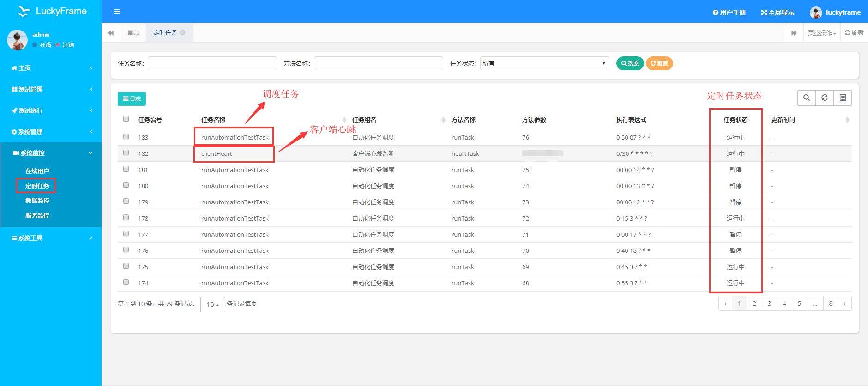Click the table refresh icon
This screenshot has width=868, height=386.
(825, 98)
